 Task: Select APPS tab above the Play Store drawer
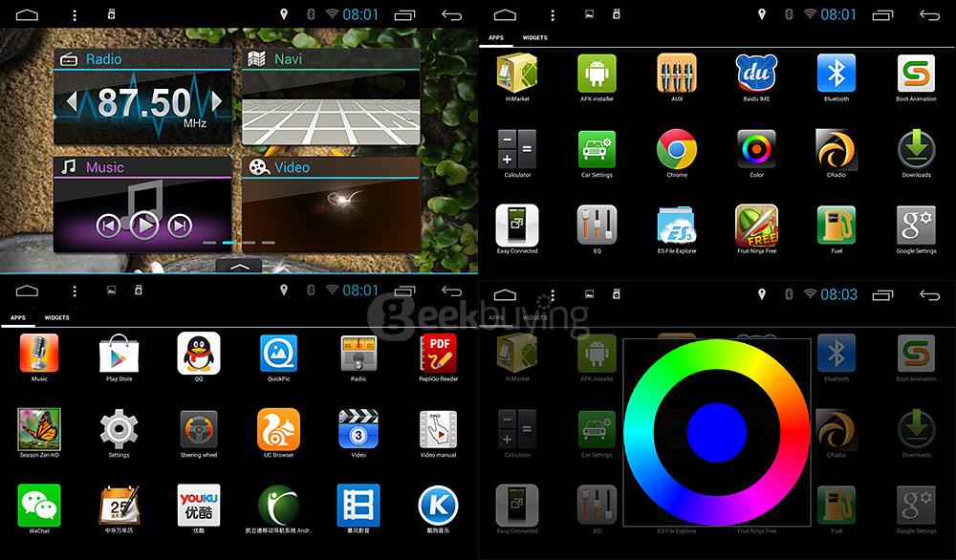click(x=17, y=317)
